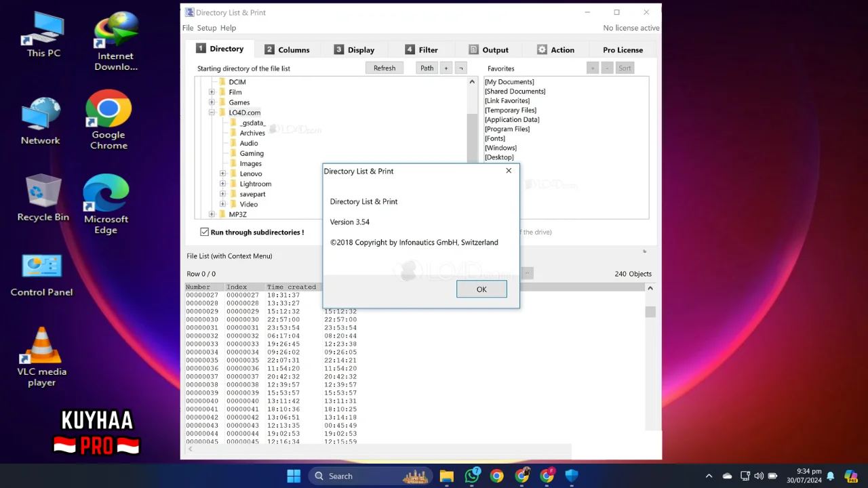Image resolution: width=868 pixels, height=488 pixels.
Task: Open the Help menu
Action: (228, 28)
